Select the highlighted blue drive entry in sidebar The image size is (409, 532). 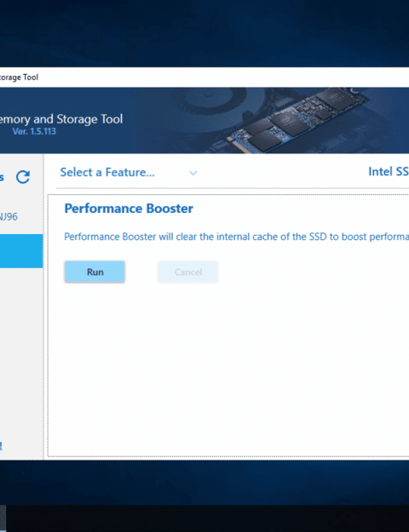coord(21,251)
